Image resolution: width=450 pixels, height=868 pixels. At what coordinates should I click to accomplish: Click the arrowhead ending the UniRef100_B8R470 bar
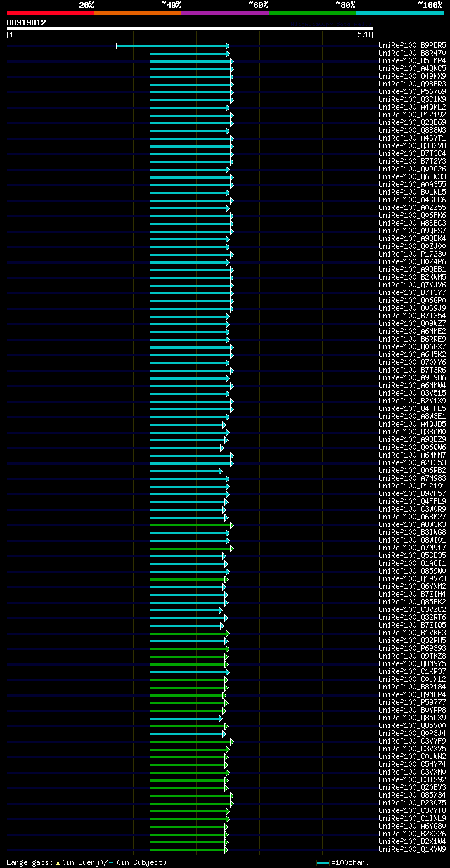(227, 53)
